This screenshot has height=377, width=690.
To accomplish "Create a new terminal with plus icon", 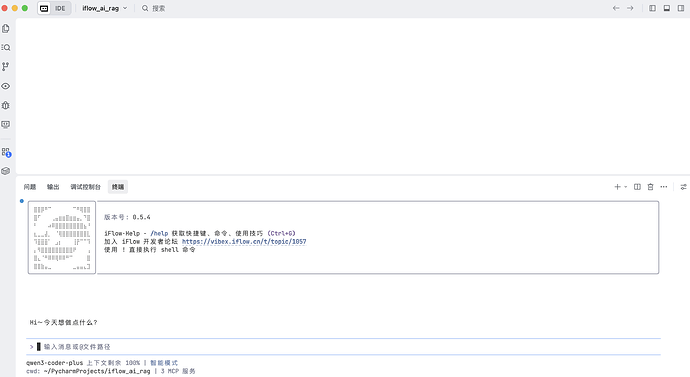I will coord(617,187).
